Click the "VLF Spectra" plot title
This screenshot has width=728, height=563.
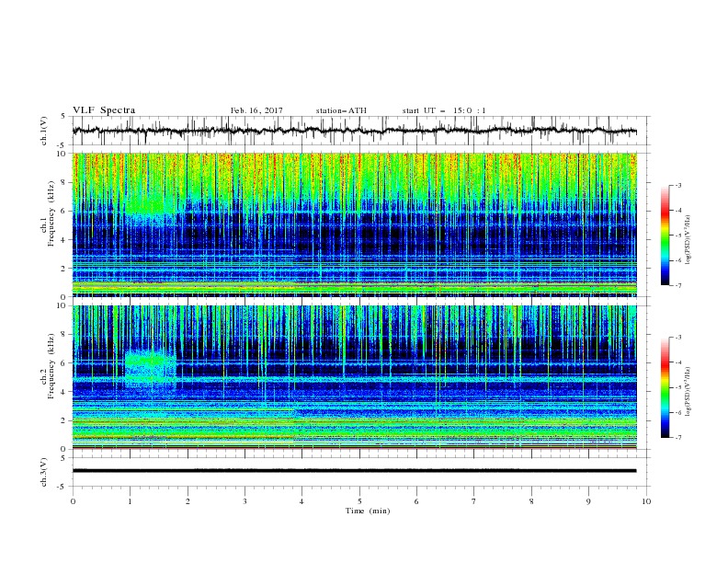click(104, 110)
